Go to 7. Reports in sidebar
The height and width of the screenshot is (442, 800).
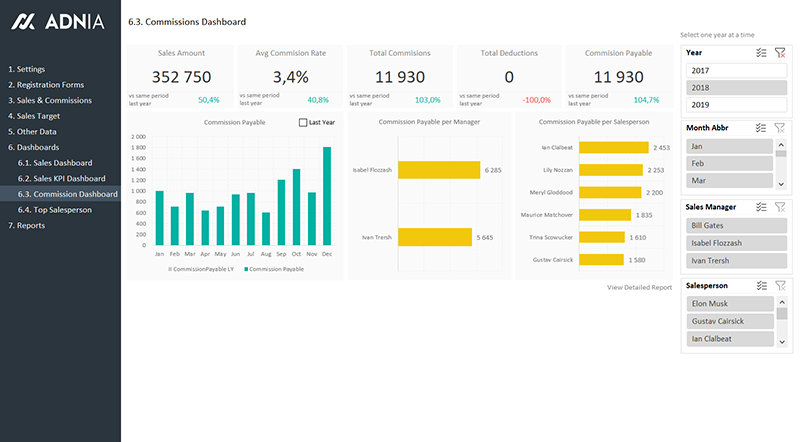(29, 225)
